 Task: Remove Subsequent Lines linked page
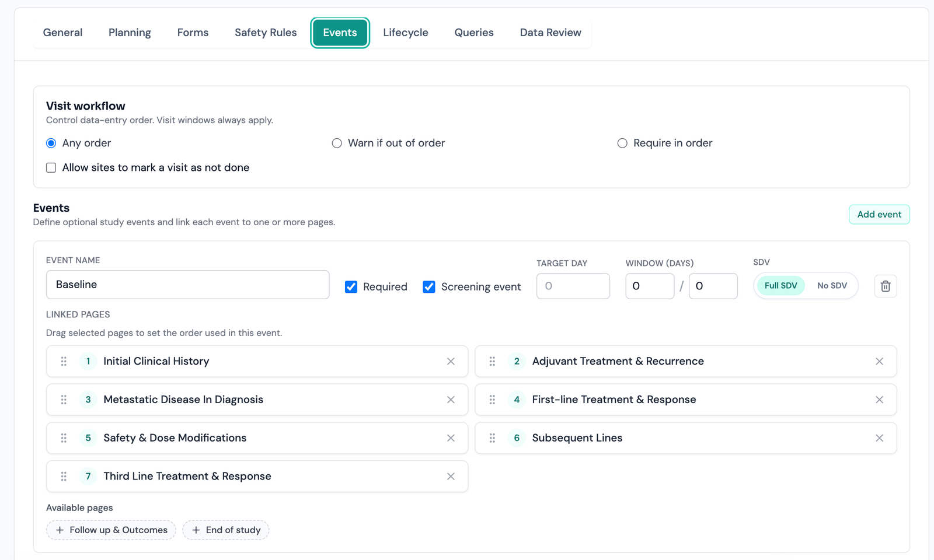click(x=879, y=438)
